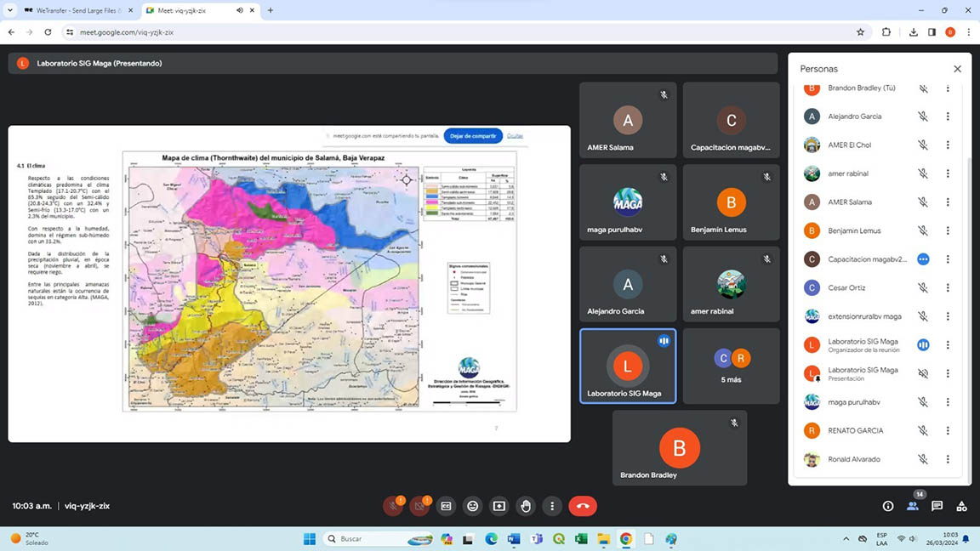980x551 pixels.
Task: Raise hand in the meeting
Action: pyautogui.click(x=526, y=506)
